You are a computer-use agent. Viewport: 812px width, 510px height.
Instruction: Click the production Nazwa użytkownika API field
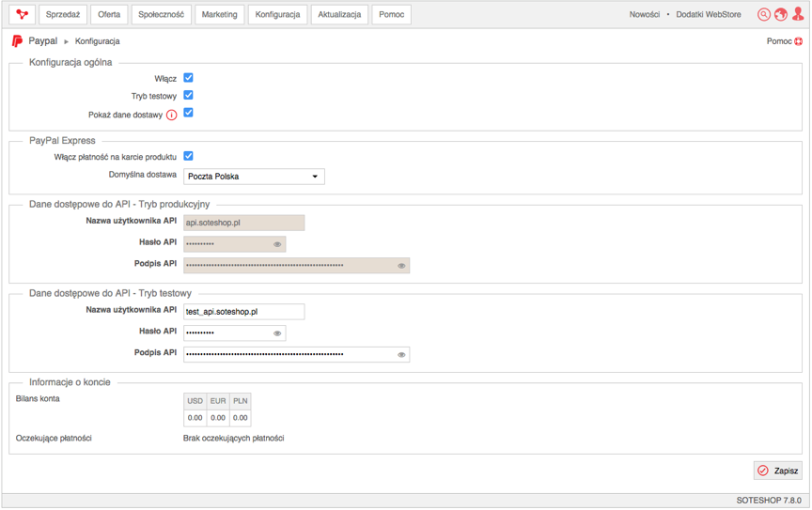click(x=244, y=223)
